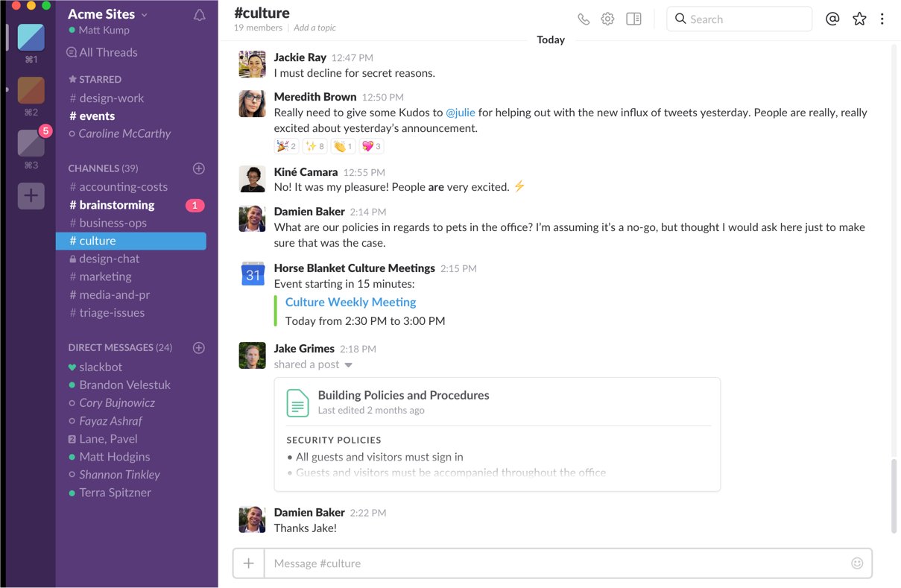React with the sparkling heart emoji
This screenshot has width=901, height=588.
pos(370,145)
